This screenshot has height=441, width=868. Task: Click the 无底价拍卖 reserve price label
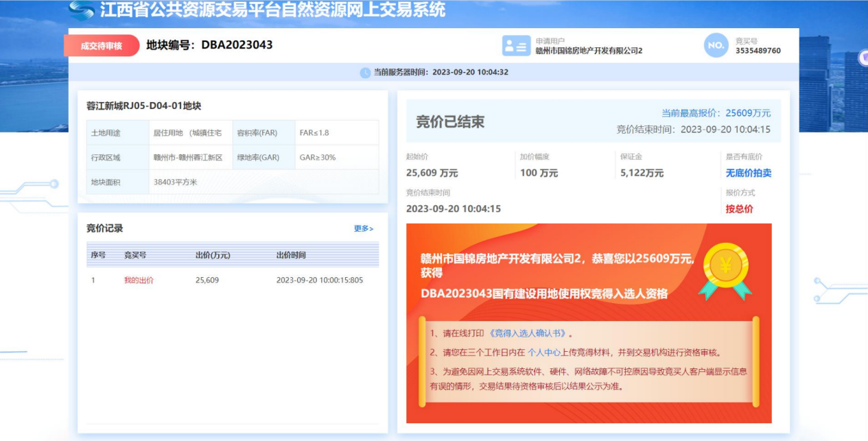tap(749, 173)
